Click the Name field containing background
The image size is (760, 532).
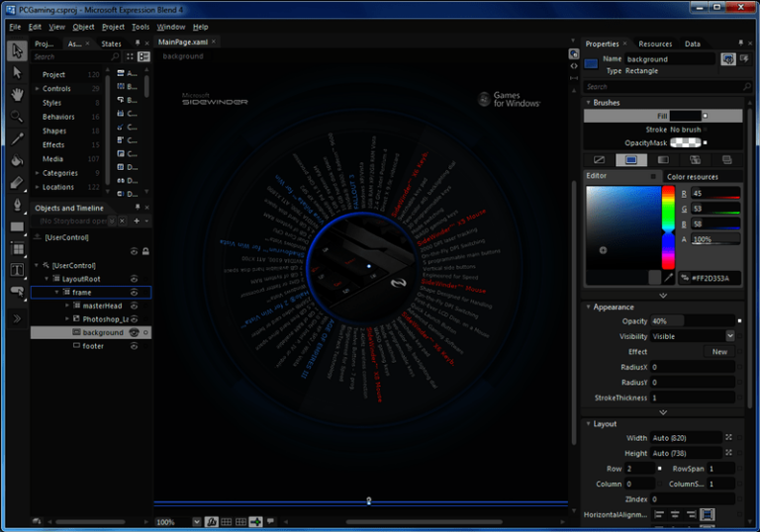pyautogui.click(x=670, y=59)
